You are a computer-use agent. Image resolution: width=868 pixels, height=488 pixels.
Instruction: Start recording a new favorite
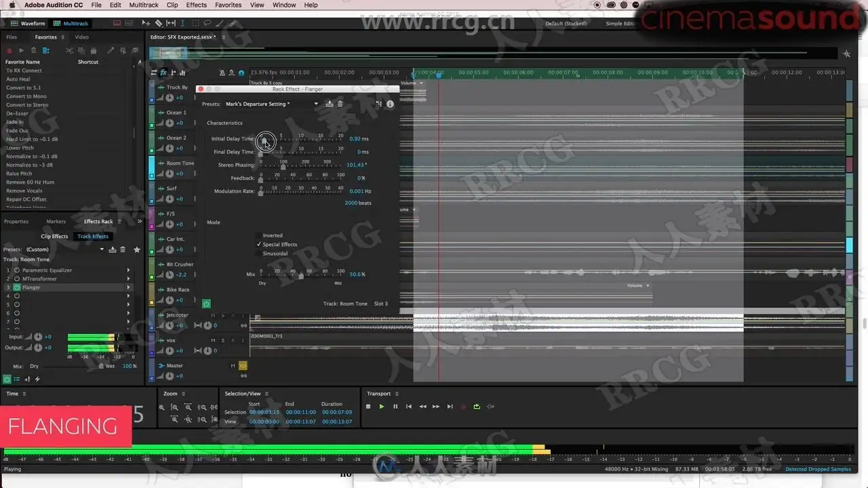9,50
